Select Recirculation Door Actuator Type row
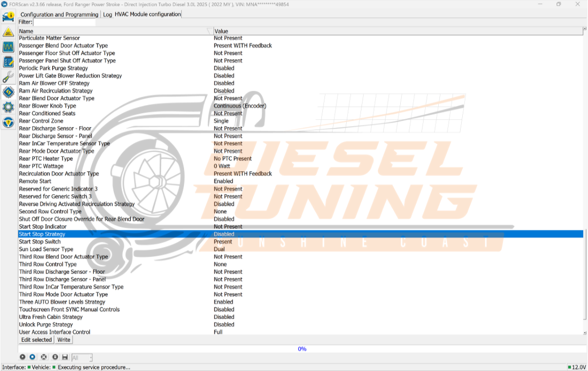 tap(301, 174)
